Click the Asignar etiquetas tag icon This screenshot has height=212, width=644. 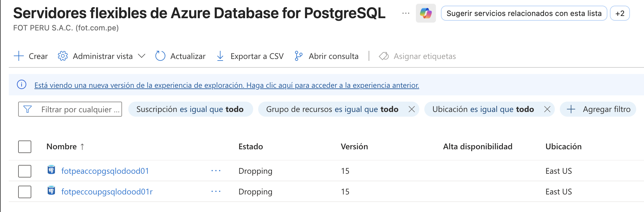(x=384, y=56)
